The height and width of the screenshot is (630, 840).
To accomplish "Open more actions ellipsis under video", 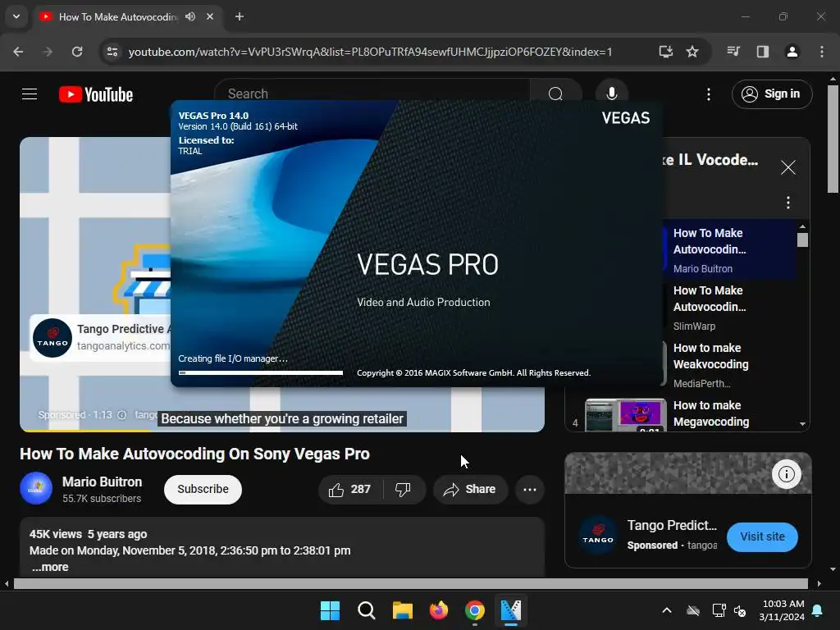I will tap(530, 489).
